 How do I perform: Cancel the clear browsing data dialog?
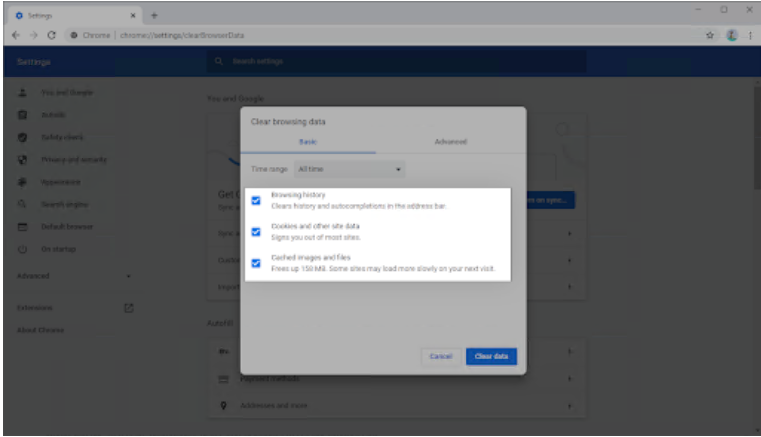[x=441, y=356]
